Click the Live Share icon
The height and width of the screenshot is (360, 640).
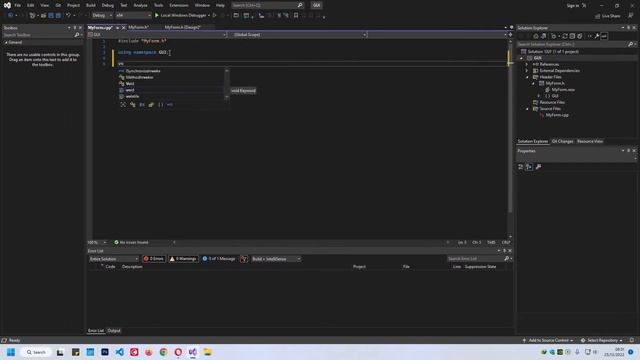(608, 16)
